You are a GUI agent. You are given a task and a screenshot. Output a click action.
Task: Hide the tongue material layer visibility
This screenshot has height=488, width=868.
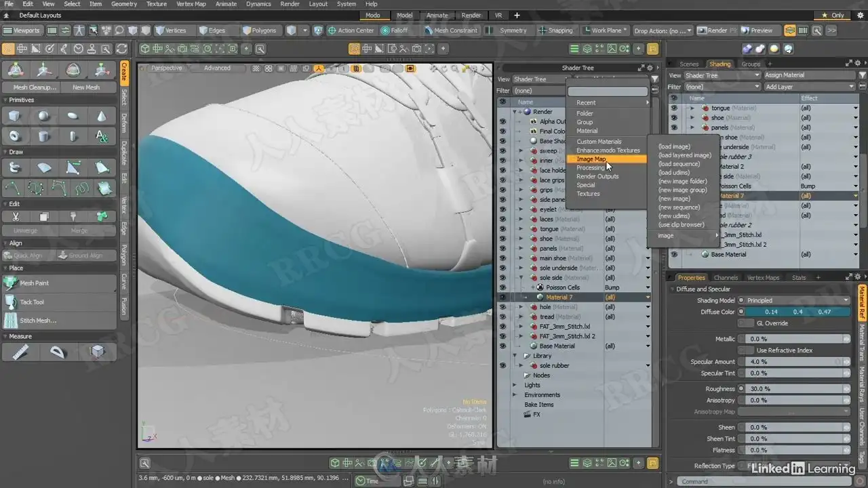coord(502,229)
